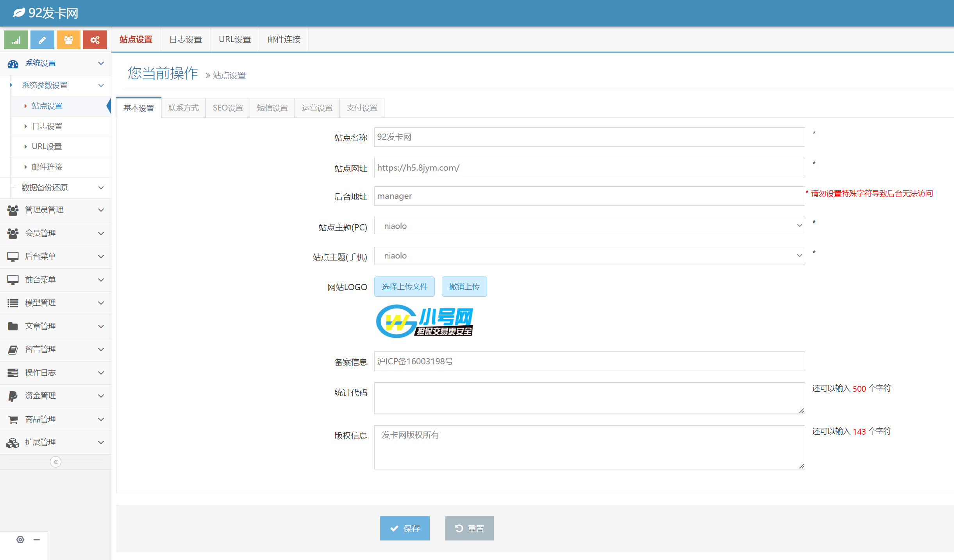
Task: Switch to the SEO设置 tab
Action: tap(228, 108)
